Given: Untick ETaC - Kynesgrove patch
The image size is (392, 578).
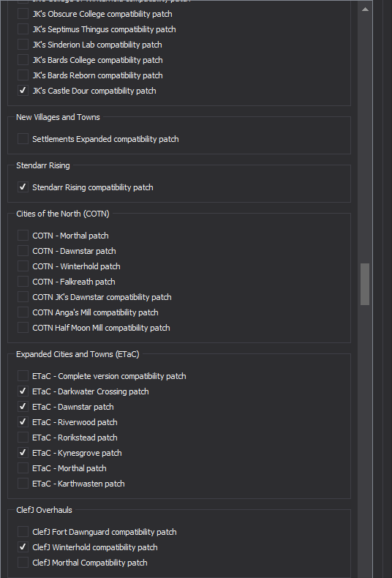Looking at the screenshot, I should coord(23,453).
